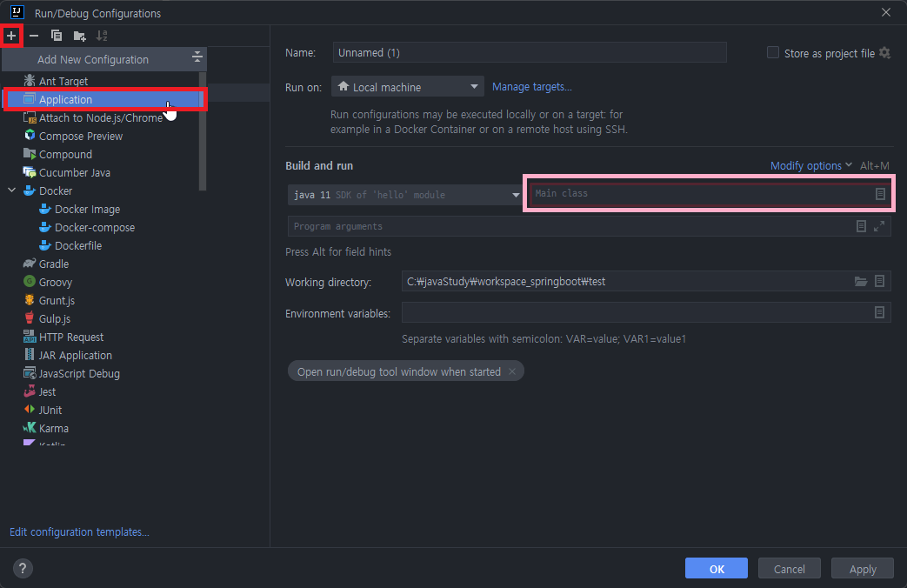Screen dimensions: 907x588
Task: Click Edit configuration templates link
Action: [x=79, y=531]
